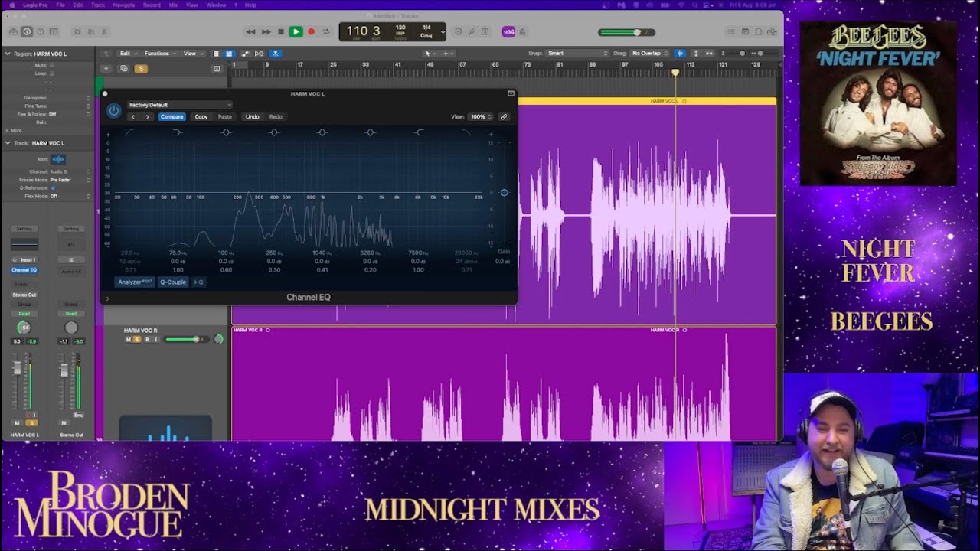Open the Logic Pro application menu
980x551 pixels.
35,5
